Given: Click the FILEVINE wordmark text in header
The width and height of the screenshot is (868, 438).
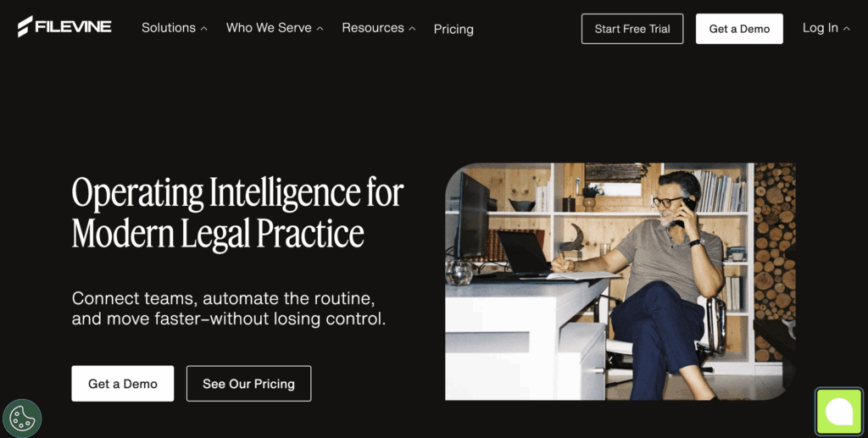Looking at the screenshot, I should pos(73,26).
